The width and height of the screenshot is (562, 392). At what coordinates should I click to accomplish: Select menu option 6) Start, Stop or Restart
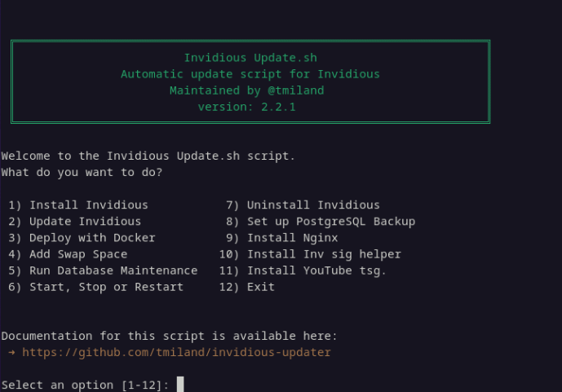[95, 287]
